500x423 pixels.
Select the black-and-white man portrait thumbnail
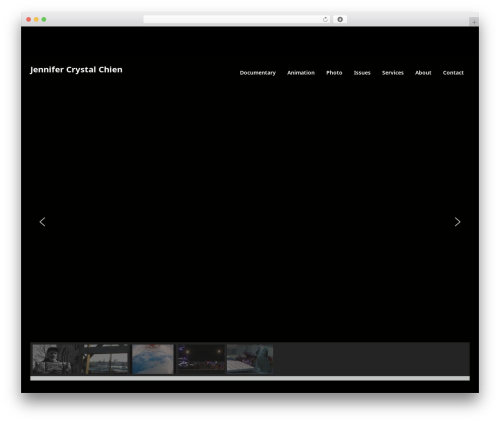tap(57, 359)
